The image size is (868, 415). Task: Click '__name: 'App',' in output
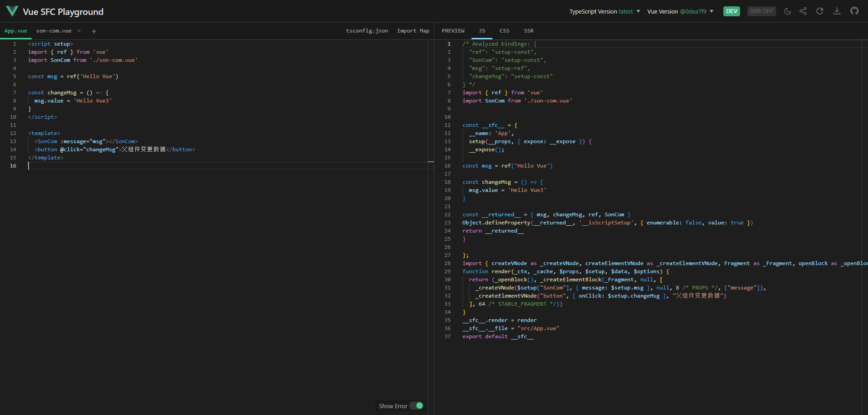click(491, 133)
